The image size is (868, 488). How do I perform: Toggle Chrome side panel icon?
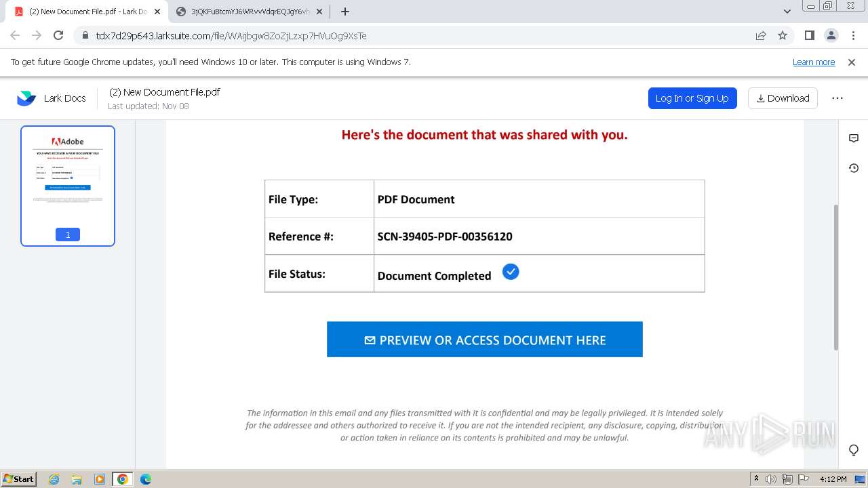(x=809, y=35)
